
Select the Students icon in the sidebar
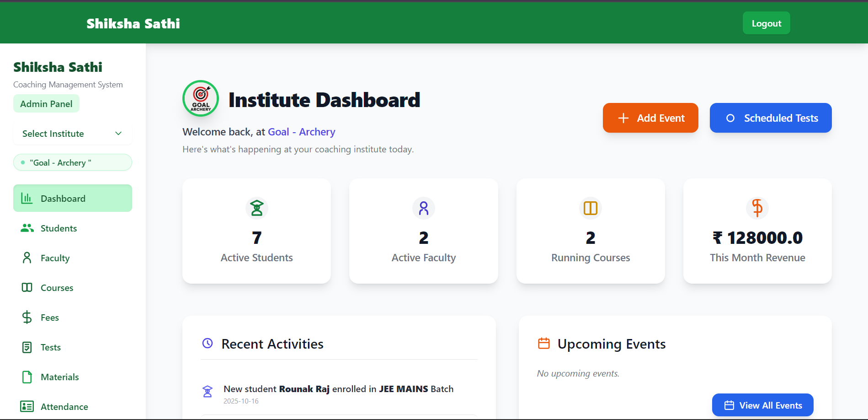[x=27, y=228]
